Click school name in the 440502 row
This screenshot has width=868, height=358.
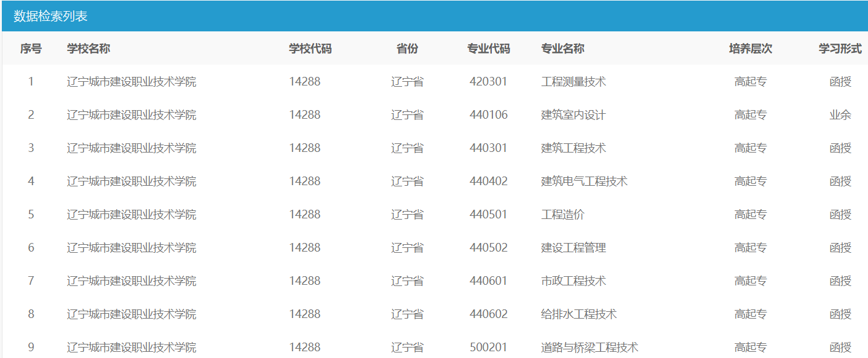132,247
